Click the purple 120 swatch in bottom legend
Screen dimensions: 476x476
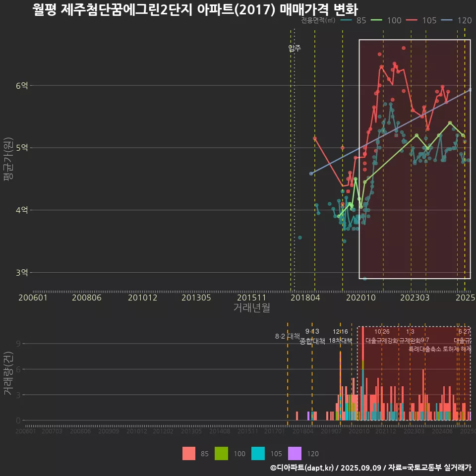[295, 454]
